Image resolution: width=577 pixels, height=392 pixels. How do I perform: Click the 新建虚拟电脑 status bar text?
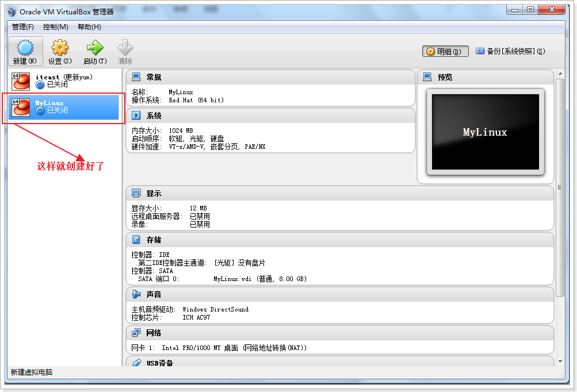pyautogui.click(x=32, y=372)
